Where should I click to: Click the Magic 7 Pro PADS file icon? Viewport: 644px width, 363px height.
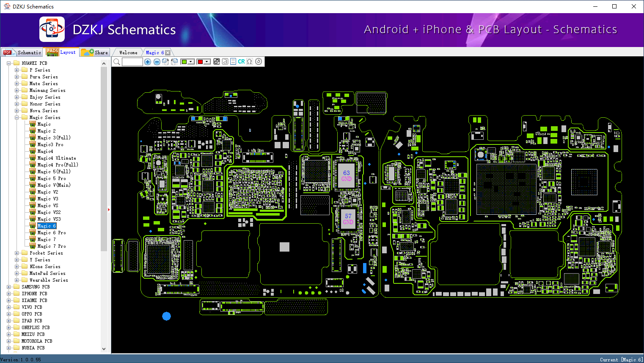point(33,246)
